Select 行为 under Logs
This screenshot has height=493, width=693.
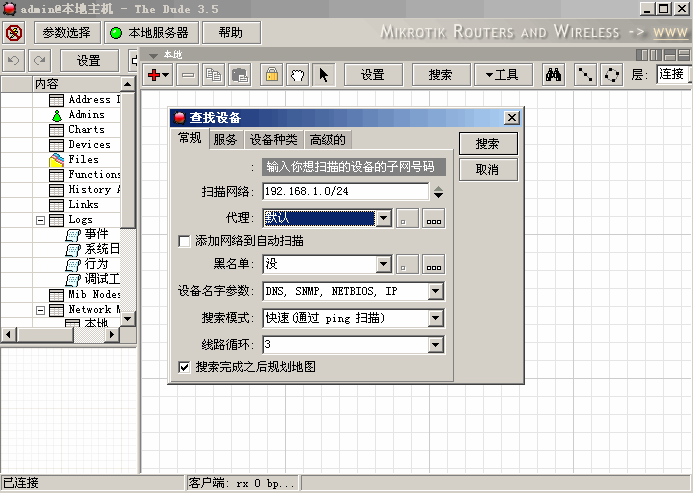pos(96,264)
